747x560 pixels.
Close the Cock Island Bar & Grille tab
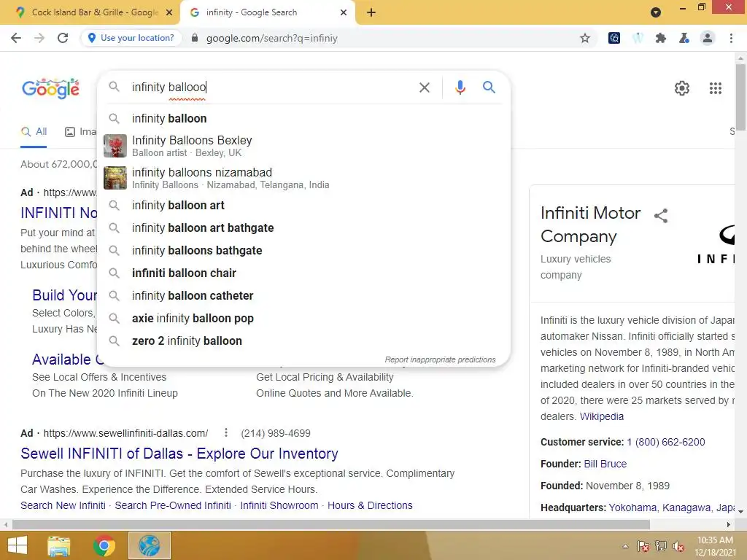click(x=169, y=12)
